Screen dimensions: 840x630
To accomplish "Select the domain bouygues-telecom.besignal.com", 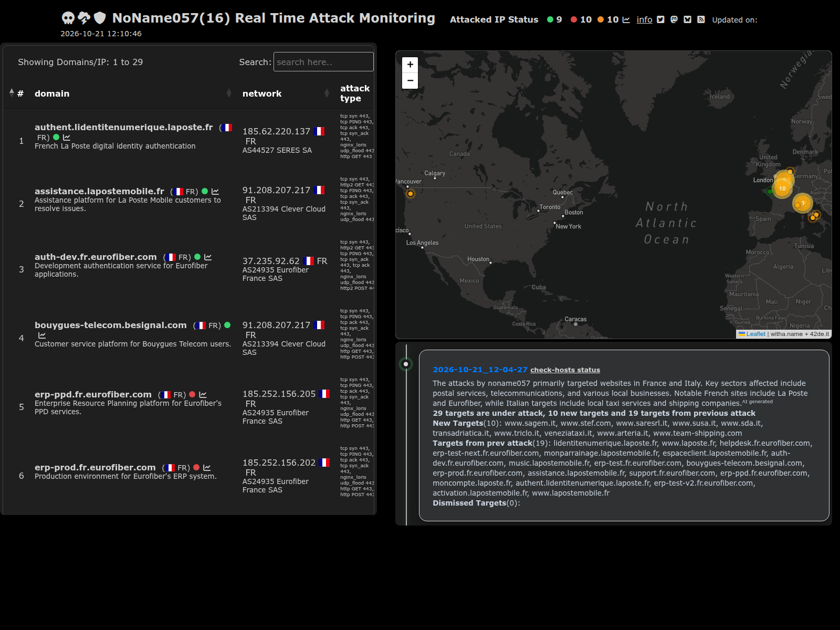I will pos(111,325).
